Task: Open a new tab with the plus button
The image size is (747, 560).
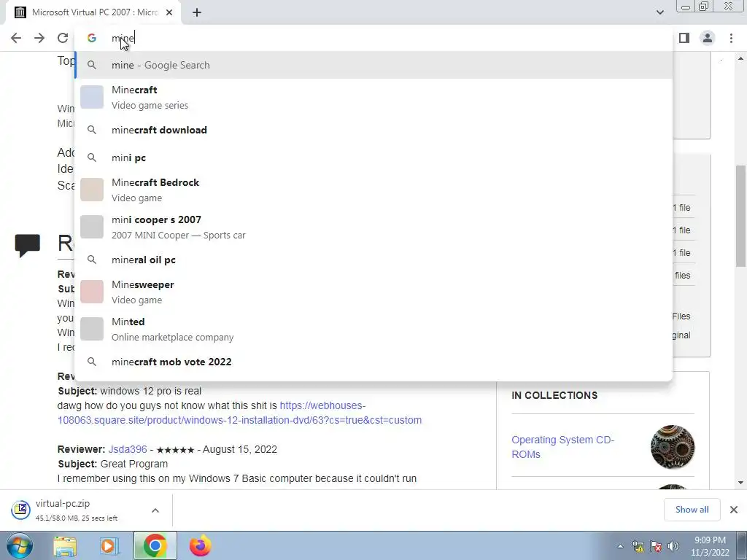Action: pyautogui.click(x=197, y=12)
